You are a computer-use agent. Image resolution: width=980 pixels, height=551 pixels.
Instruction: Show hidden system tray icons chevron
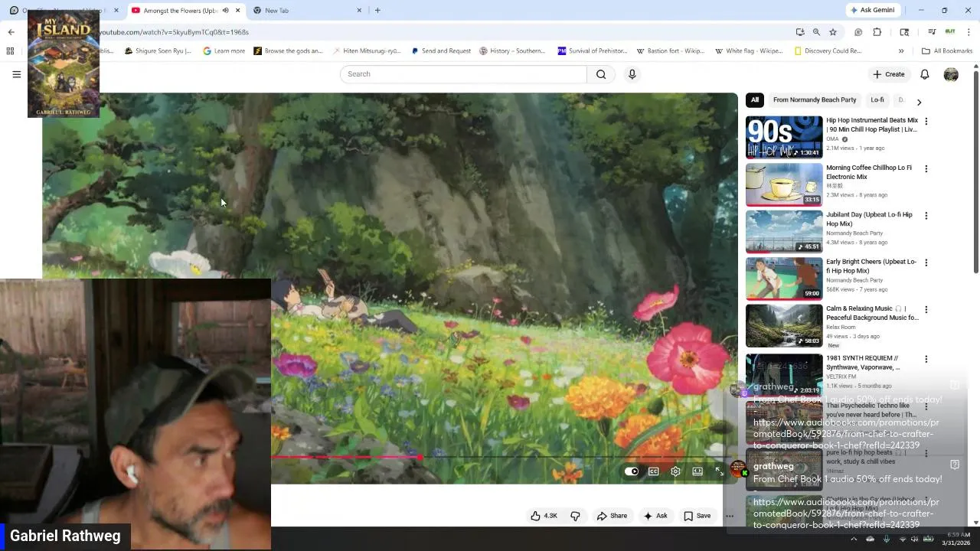pos(854,539)
